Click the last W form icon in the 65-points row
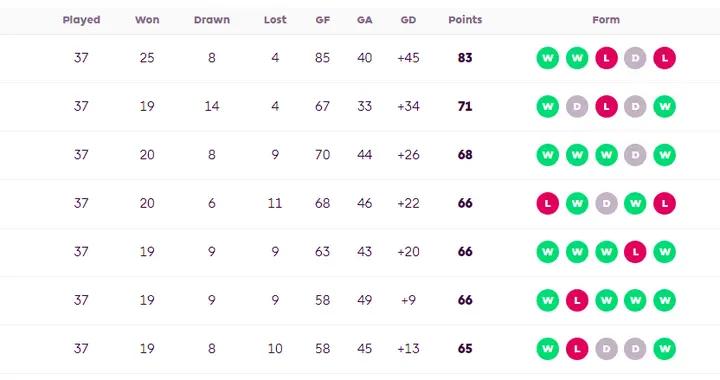This screenshot has height=380, width=720. [664, 349]
